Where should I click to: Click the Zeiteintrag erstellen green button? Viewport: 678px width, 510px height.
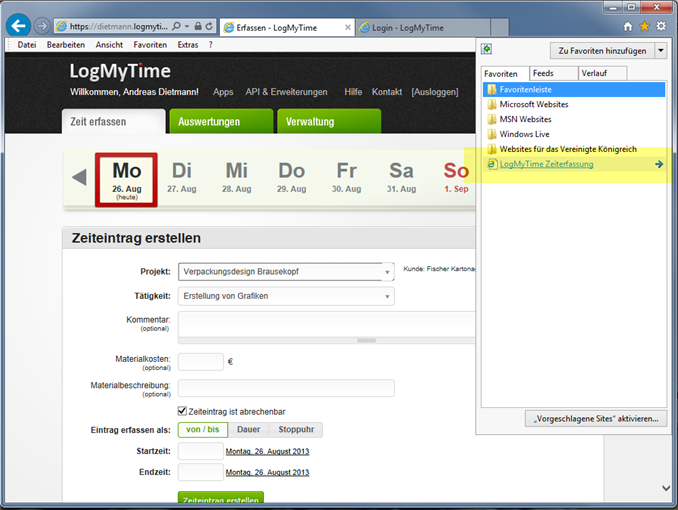click(x=221, y=498)
